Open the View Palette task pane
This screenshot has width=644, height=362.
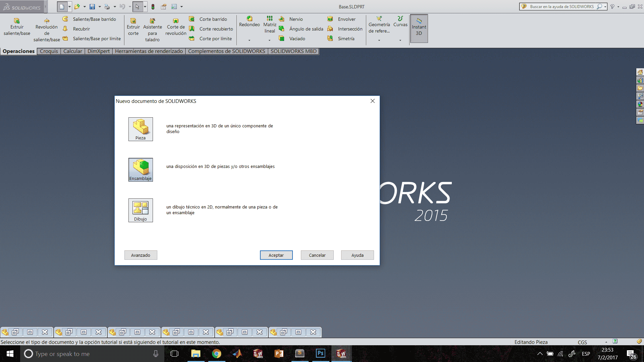(640, 96)
